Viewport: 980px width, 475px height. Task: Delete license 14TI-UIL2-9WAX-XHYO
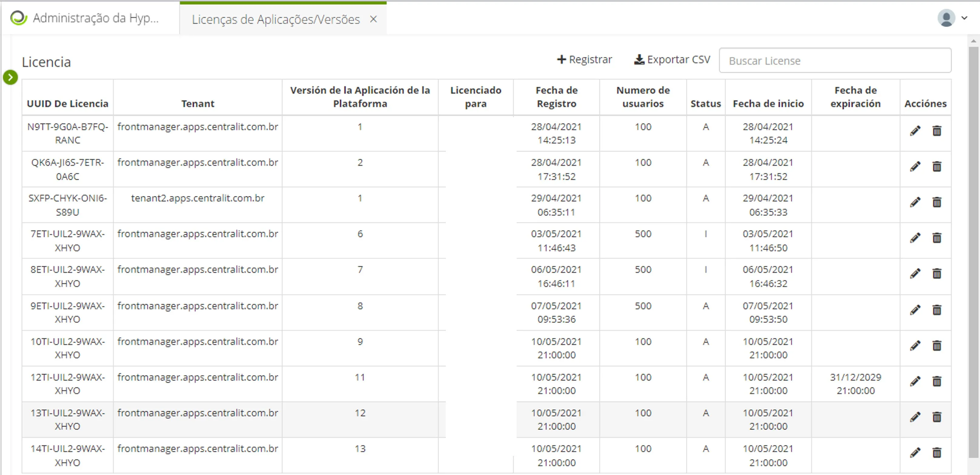[937, 453]
